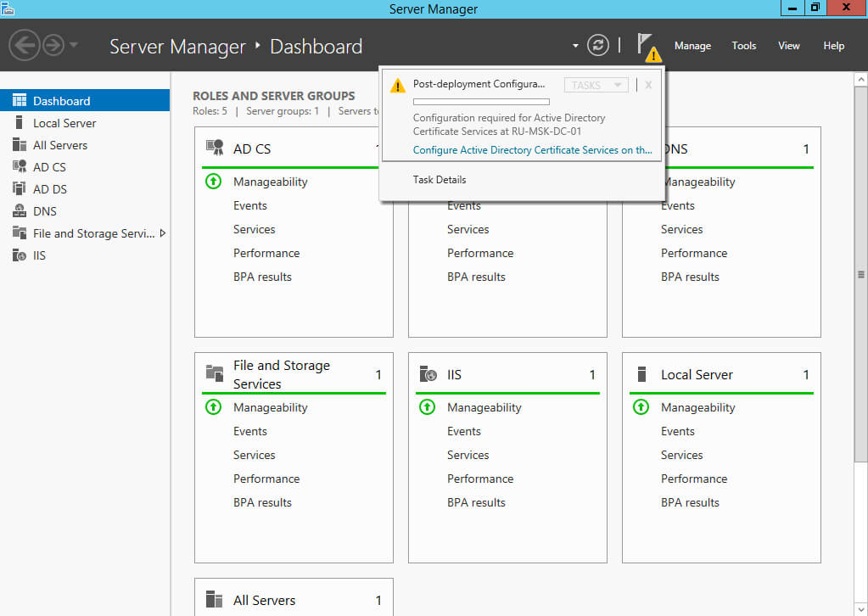
Task: Click the Local Server tile header icon
Action: tap(642, 374)
